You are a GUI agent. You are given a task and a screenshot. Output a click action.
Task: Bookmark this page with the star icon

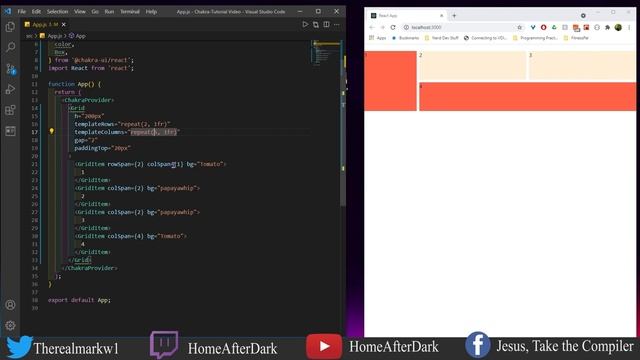click(x=520, y=27)
